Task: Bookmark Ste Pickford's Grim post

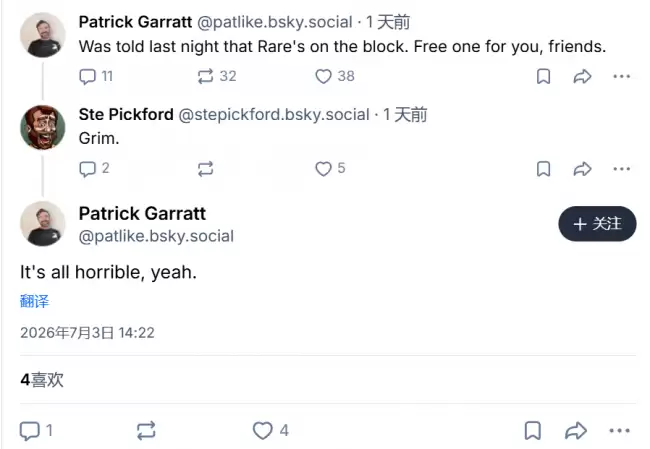Action: pos(543,169)
